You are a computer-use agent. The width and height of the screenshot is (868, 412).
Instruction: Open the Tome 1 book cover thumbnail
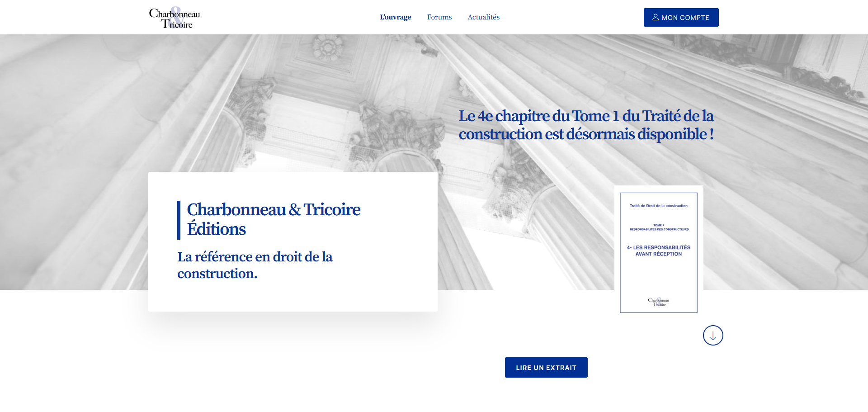click(659, 253)
